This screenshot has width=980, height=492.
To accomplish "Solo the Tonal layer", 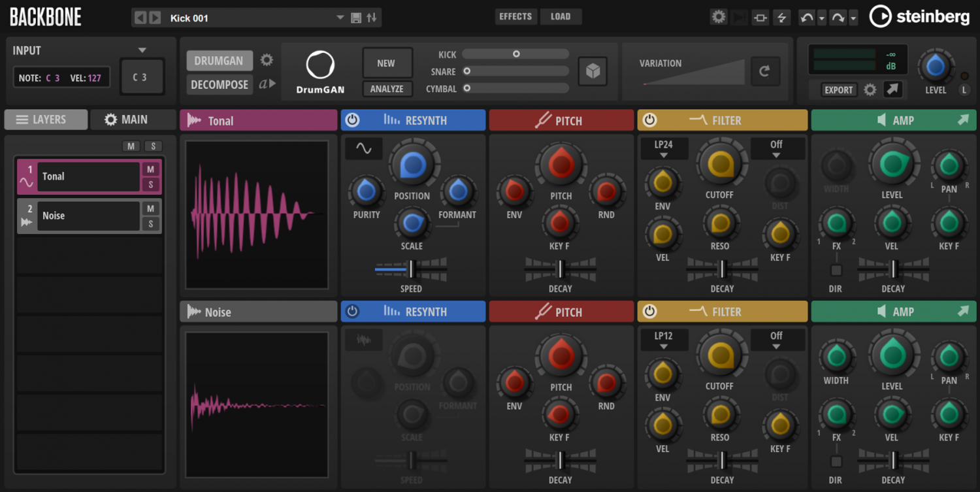I will click(150, 185).
